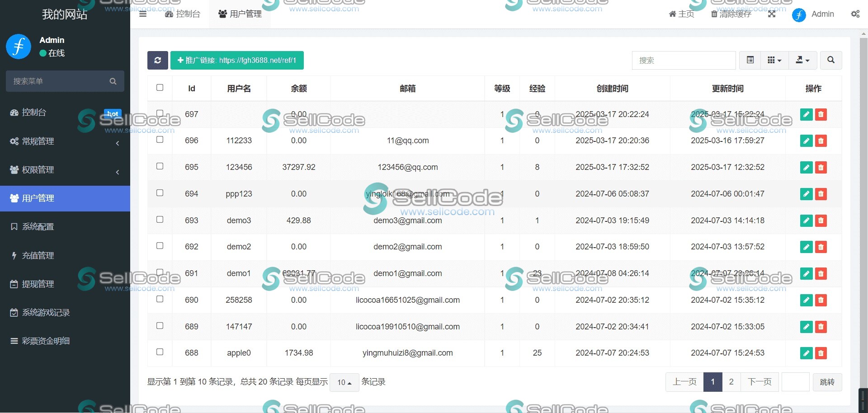The width and height of the screenshot is (868, 413).
Task: Click the fullscreen icon in header
Action: pos(772,14)
